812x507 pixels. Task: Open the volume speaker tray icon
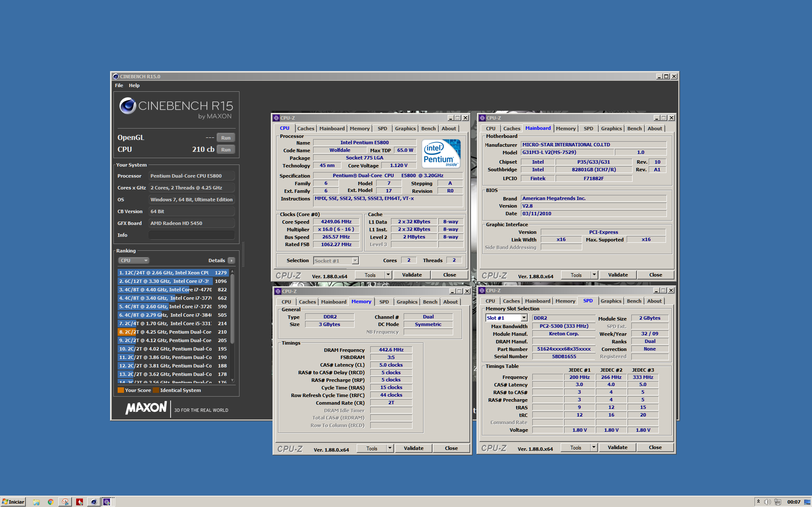[x=767, y=502]
